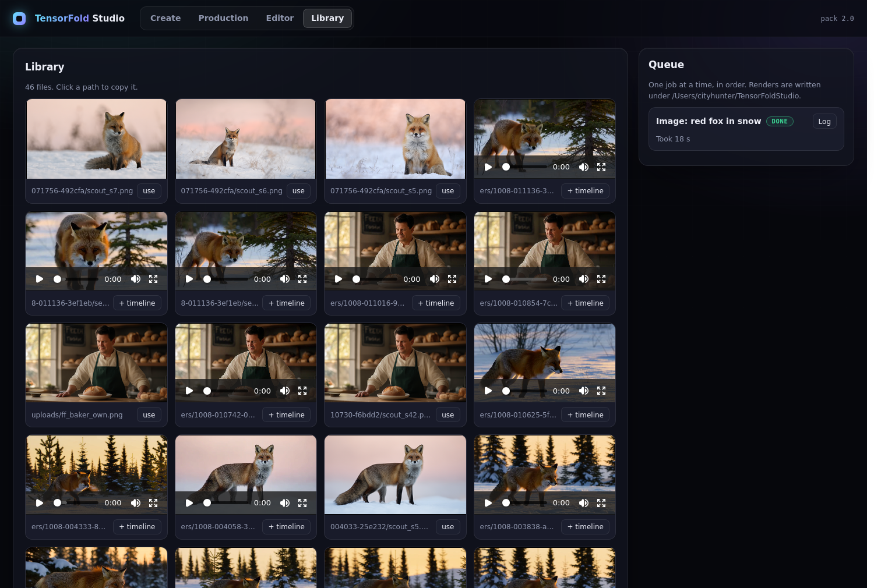Play the ers/1008-011136 fox video
This screenshot has height=588, width=874.
tap(488, 167)
